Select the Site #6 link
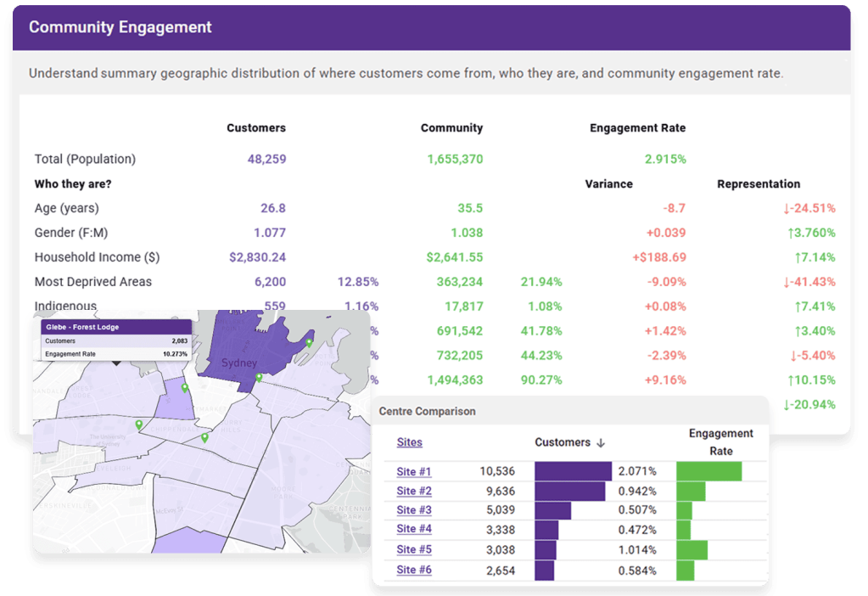Image resolution: width=868 pixels, height=596 pixels. click(x=414, y=570)
